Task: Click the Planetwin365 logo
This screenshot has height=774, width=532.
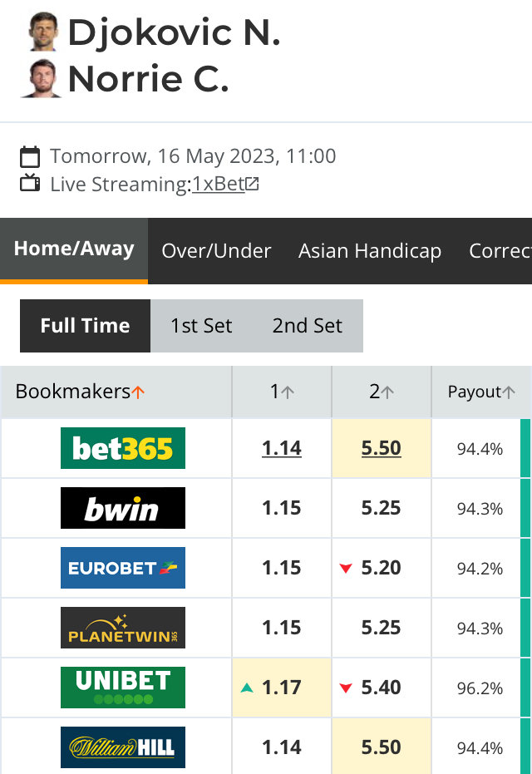Action: 123,628
